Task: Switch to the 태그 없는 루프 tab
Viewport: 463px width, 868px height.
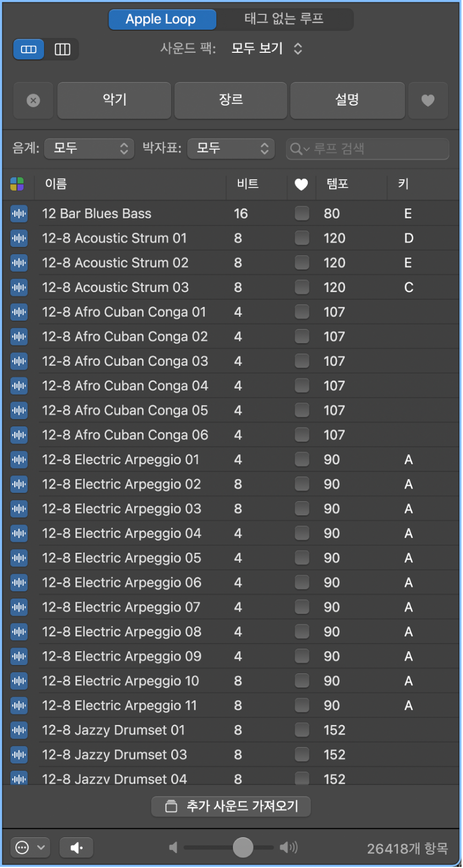Action: pyautogui.click(x=284, y=19)
